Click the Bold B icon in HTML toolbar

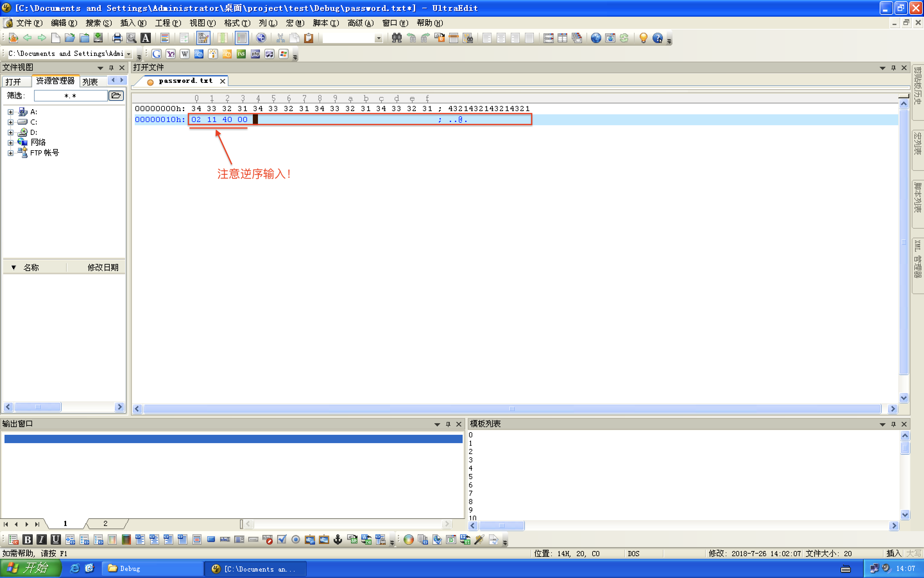[28, 539]
